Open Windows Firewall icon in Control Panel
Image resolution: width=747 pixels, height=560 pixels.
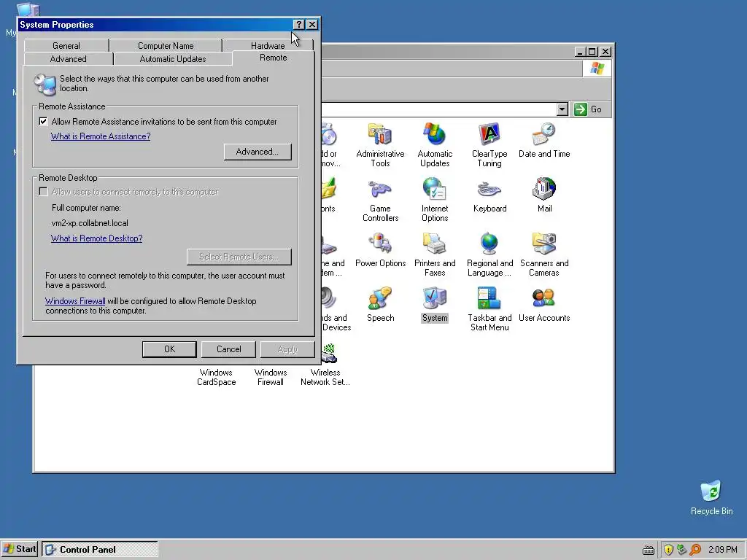tap(270, 377)
